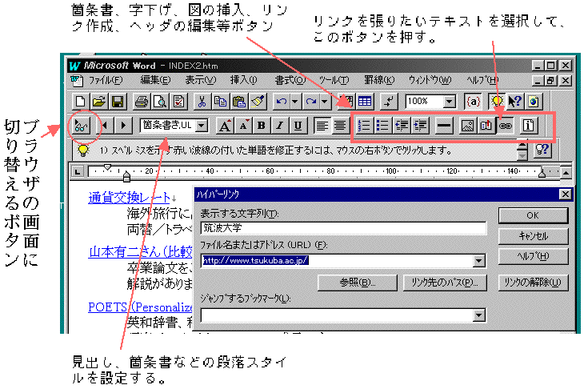The image size is (588, 389).
Task: Open the Redo history dropdown arrow
Action: click(x=324, y=102)
